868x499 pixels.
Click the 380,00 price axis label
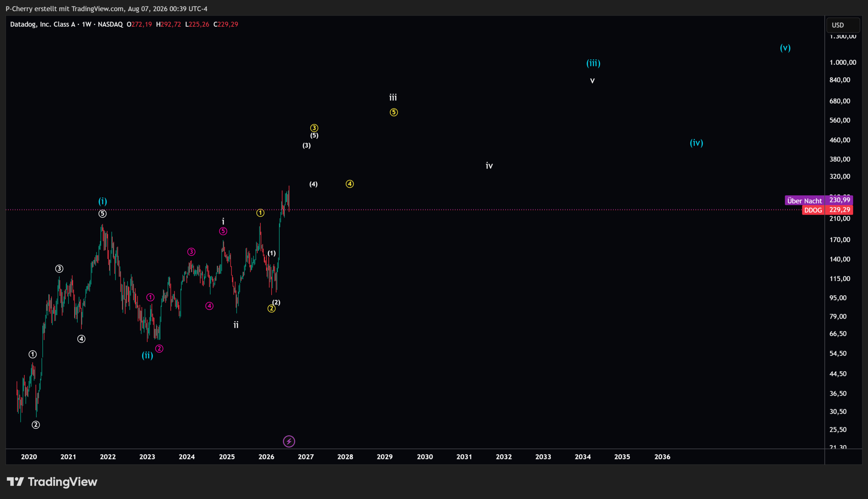point(840,159)
